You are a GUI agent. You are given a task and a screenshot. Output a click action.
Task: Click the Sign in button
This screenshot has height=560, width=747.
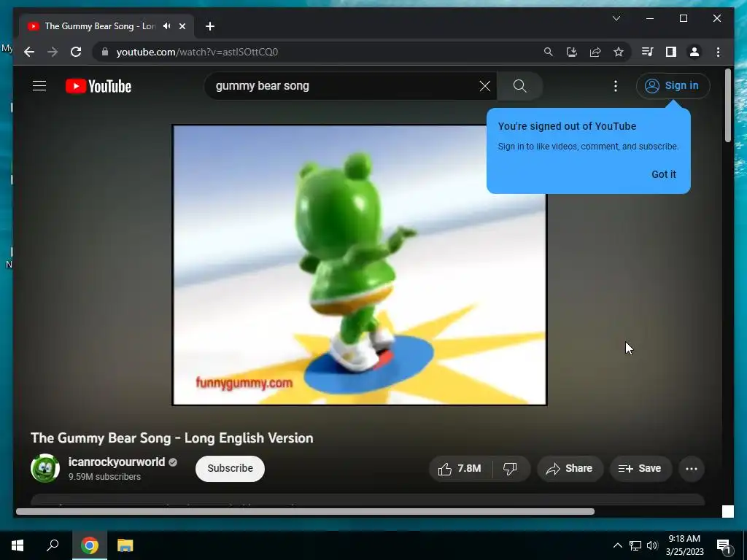[673, 86]
